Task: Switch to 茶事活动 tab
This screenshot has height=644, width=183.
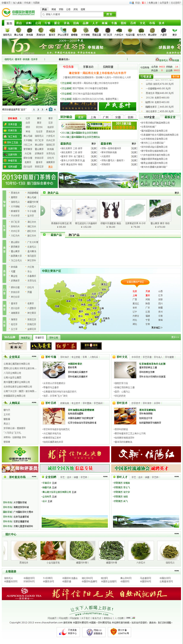Action: (x=88, y=67)
